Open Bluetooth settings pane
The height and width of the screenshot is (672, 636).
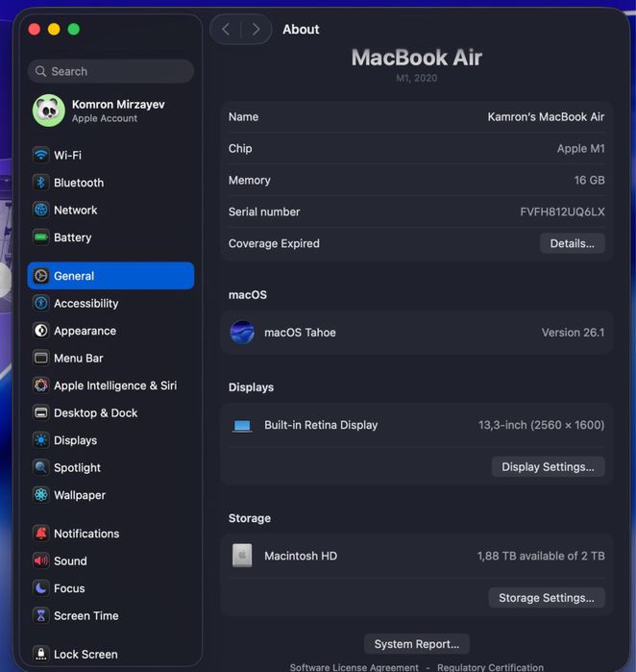(x=110, y=182)
